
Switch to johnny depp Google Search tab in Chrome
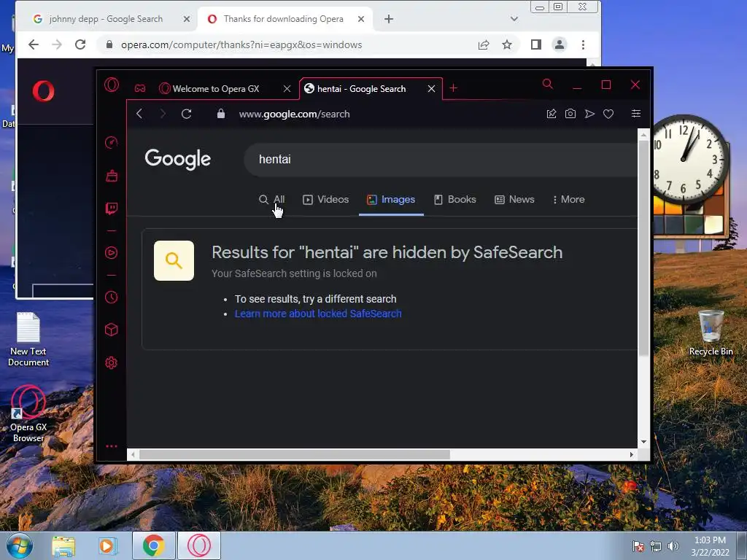(x=106, y=19)
